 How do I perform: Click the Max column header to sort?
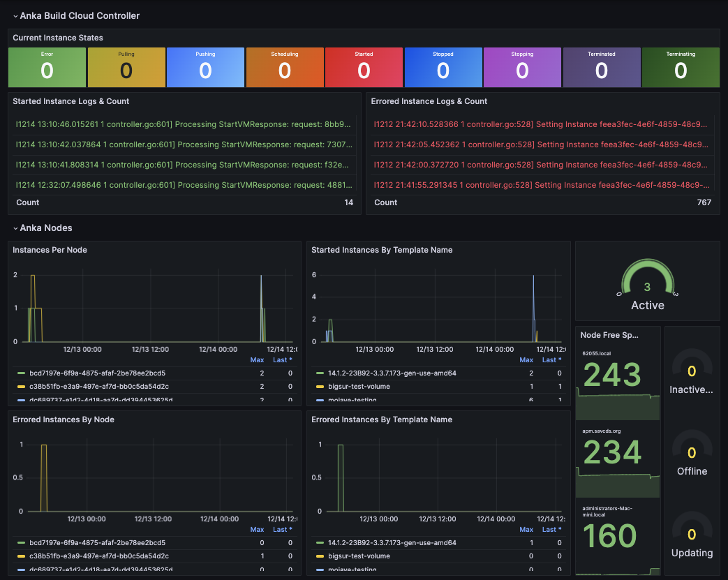[257, 359]
